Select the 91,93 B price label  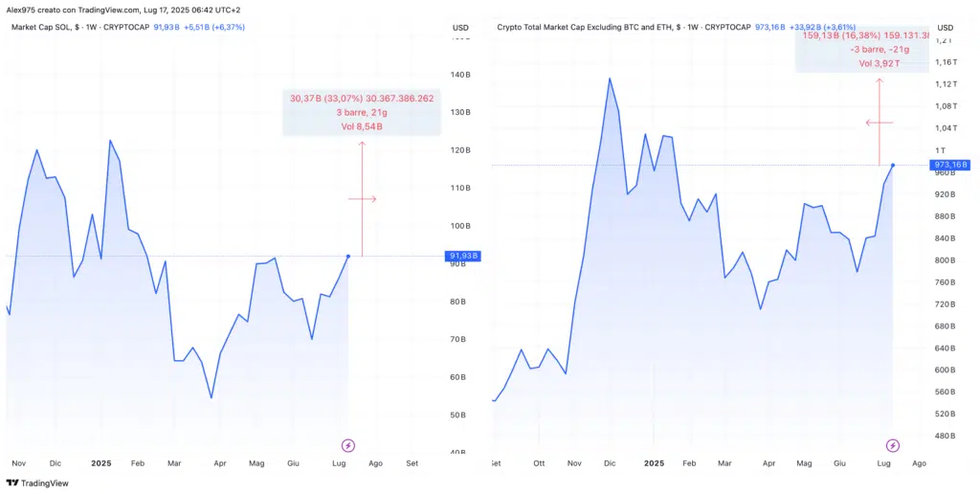coord(463,257)
